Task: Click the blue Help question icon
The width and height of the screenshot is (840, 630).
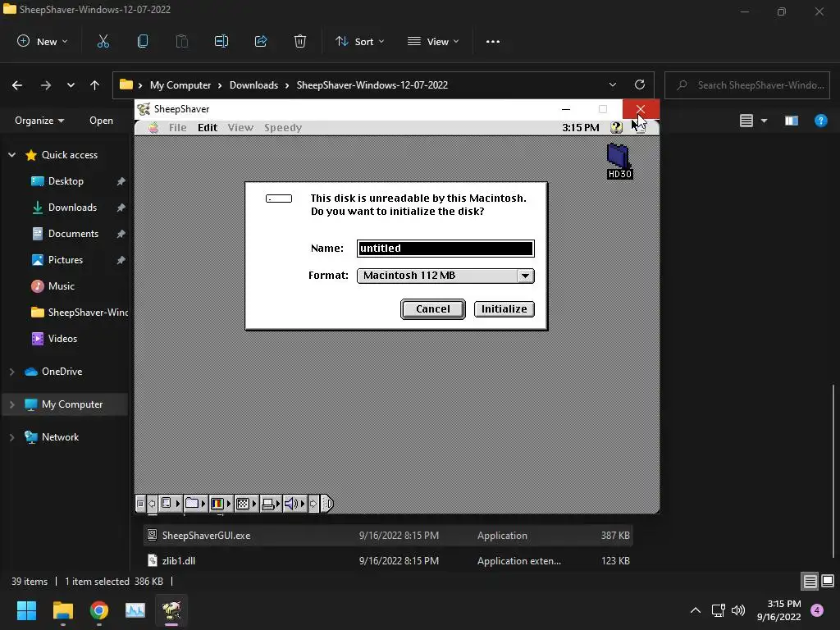Action: [820, 121]
